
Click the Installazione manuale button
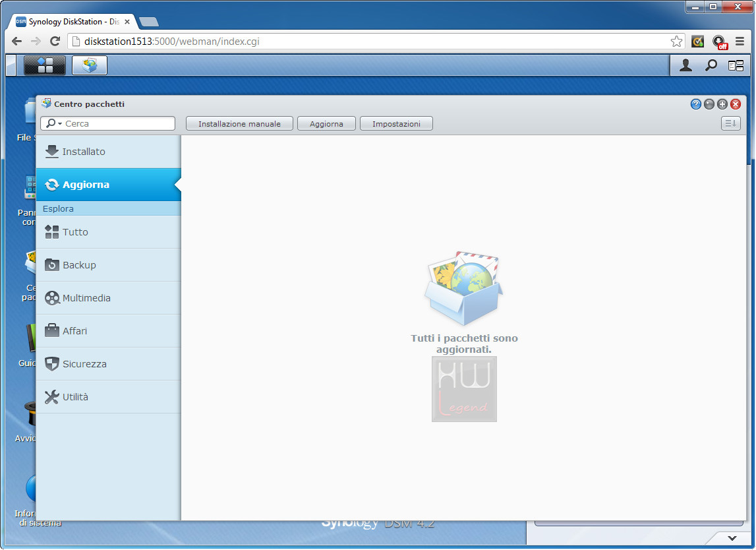[x=240, y=123]
